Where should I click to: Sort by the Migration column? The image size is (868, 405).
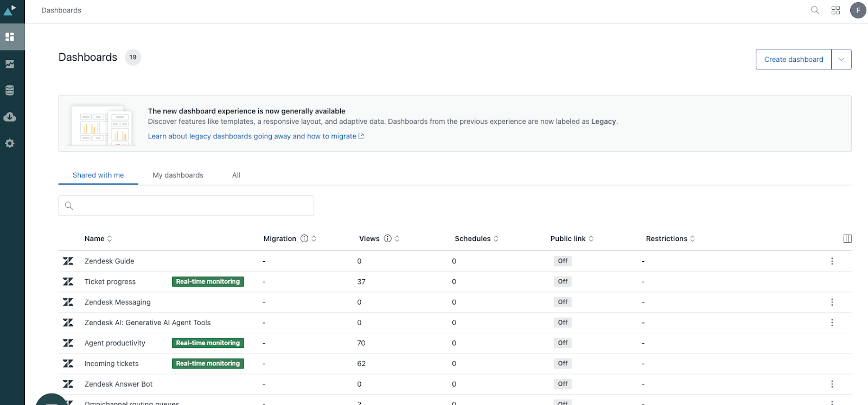pos(314,238)
